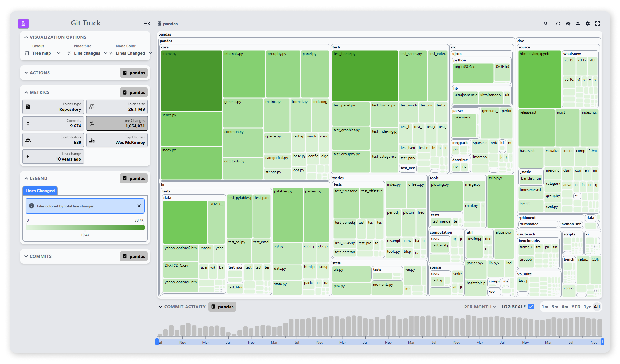
Task: Click the right timeline range handle
Action: [602, 342]
